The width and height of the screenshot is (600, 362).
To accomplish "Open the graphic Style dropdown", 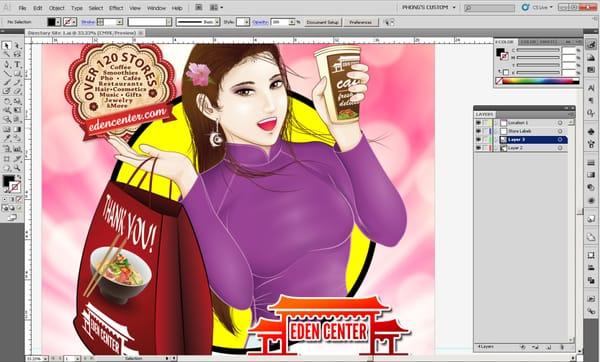I will tap(247, 22).
